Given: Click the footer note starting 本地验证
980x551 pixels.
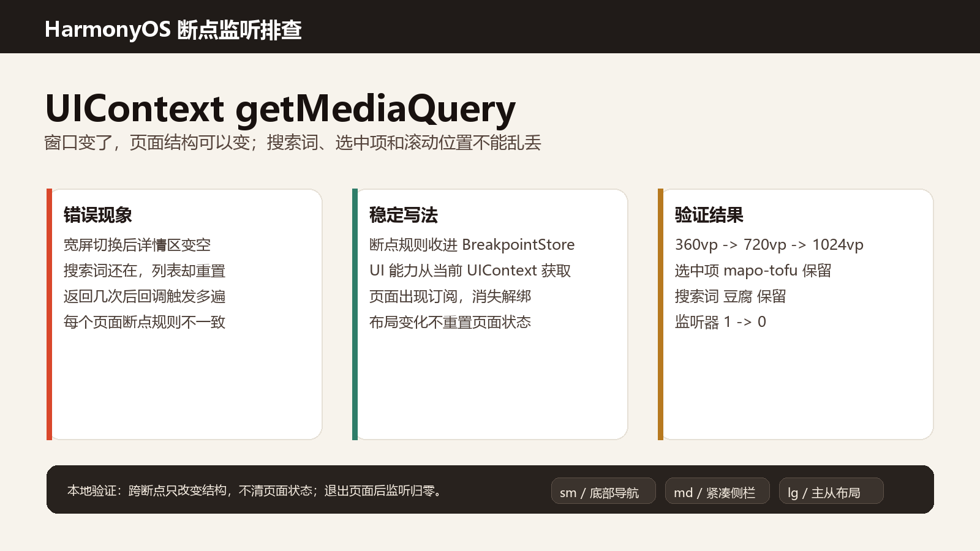Looking at the screenshot, I should [x=255, y=490].
